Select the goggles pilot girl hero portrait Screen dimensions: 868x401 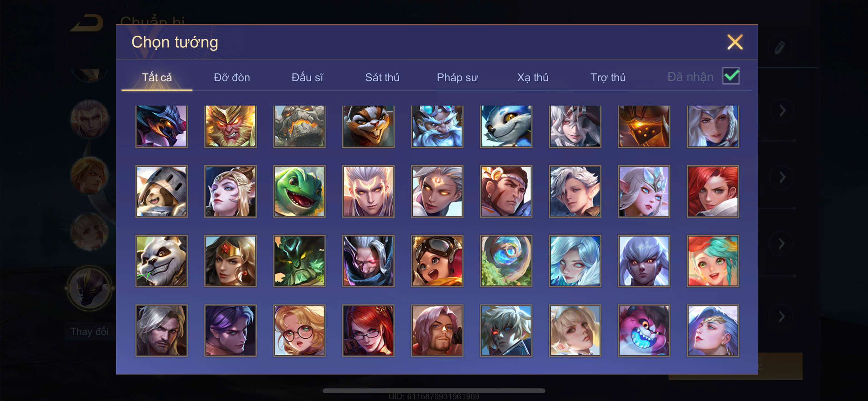(437, 261)
